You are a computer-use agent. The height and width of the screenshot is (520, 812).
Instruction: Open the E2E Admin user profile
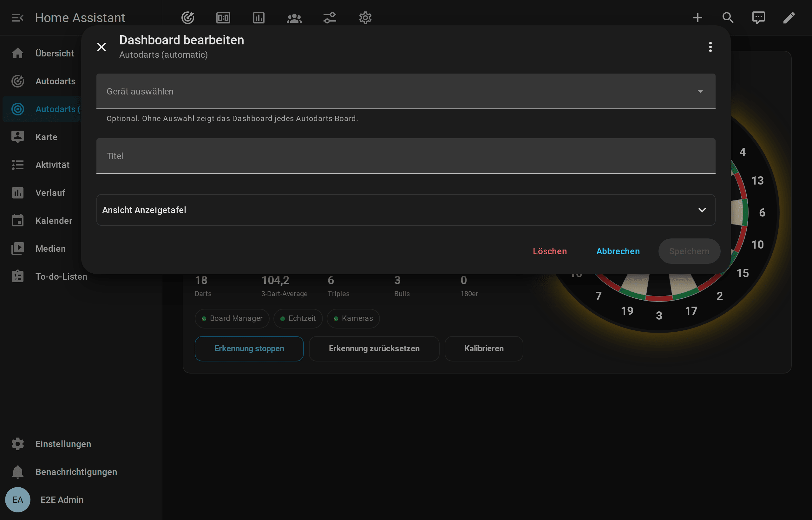pos(81,499)
